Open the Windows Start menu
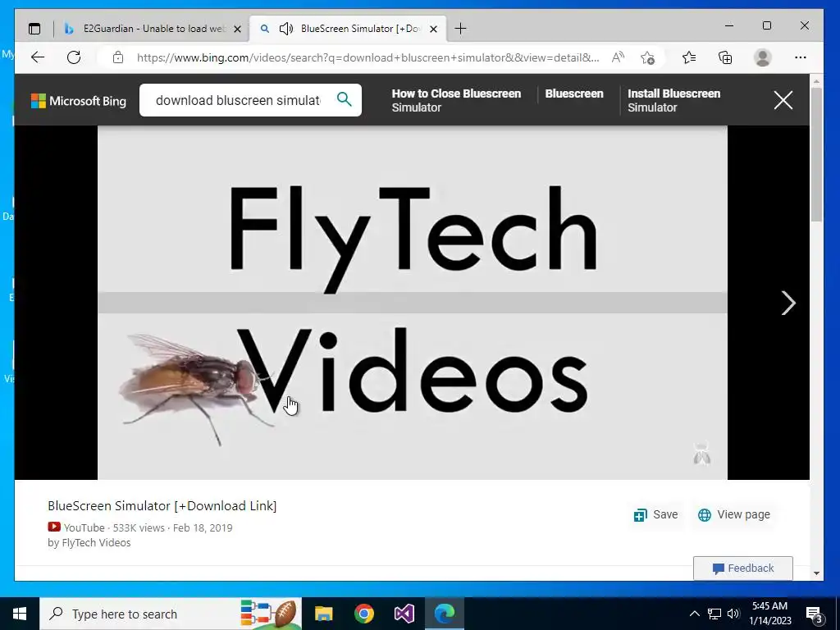 tap(20, 614)
